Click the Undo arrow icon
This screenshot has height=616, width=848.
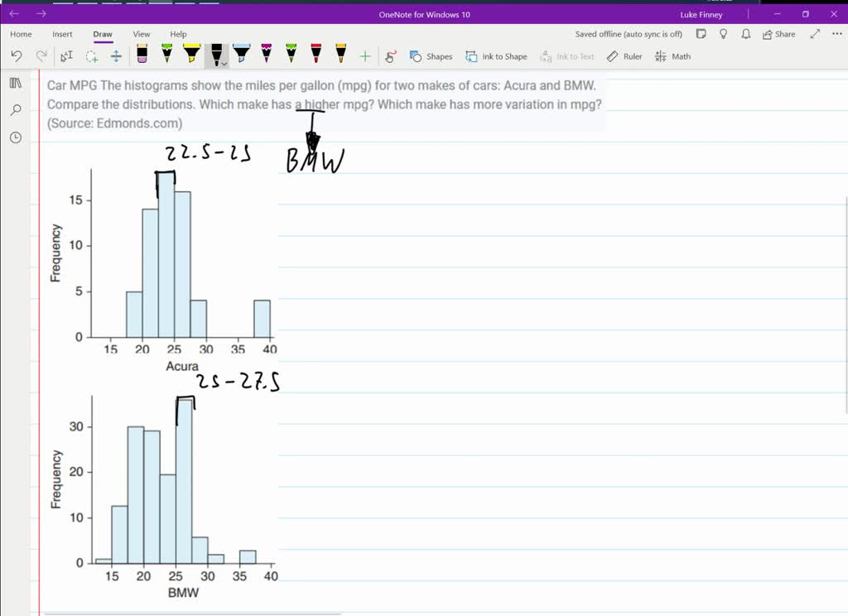pos(17,56)
